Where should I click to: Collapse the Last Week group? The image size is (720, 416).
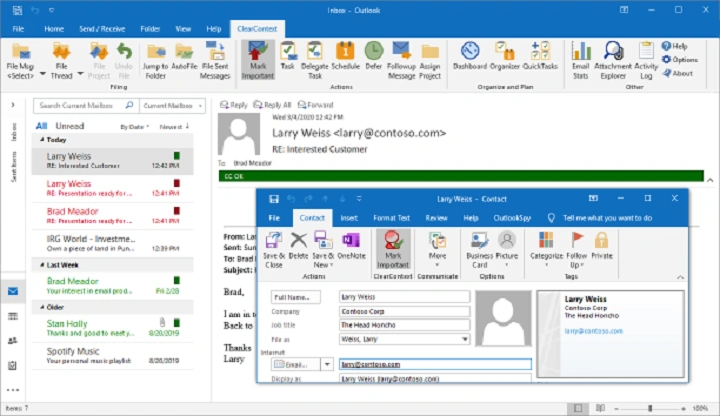pos(42,265)
